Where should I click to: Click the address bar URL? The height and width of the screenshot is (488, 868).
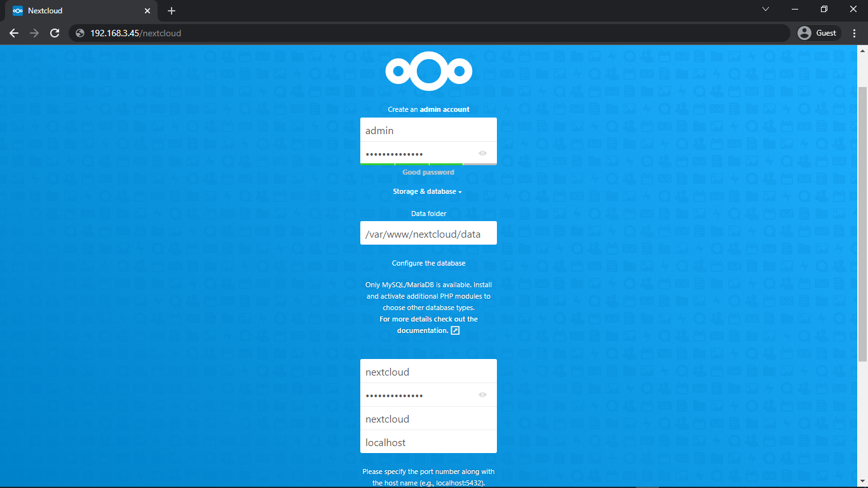click(x=136, y=33)
